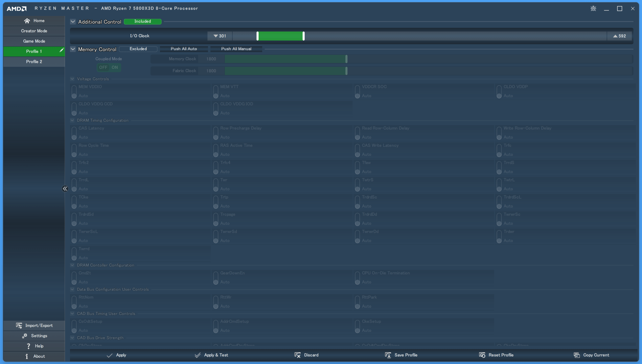Click the up arrow next to 592
This screenshot has width=642, height=364.
(x=615, y=36)
